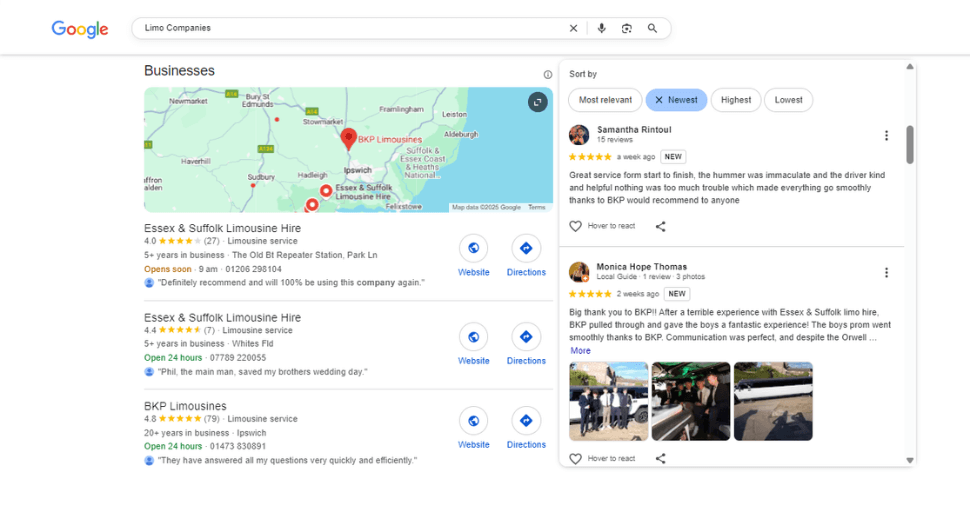Image resolution: width=970 pixels, height=517 pixels.
Task: Click the magnifying glass search icon
Action: click(652, 28)
